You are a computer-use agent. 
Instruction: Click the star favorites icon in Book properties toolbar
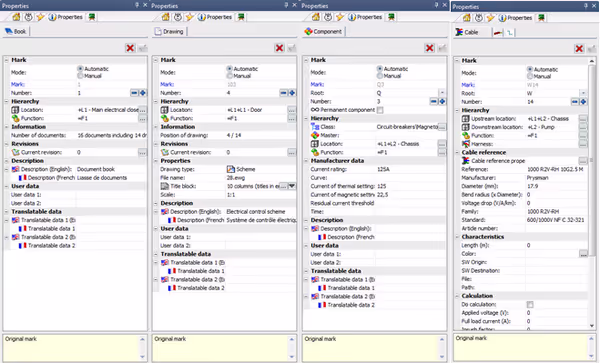pyautogui.click(x=40, y=17)
